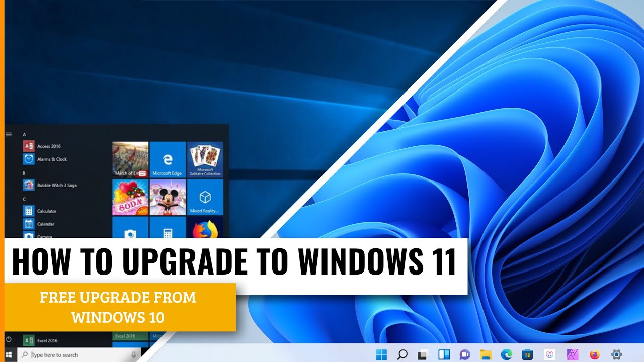Open the March of Empires tile
The width and height of the screenshot is (644, 362).
(130, 159)
